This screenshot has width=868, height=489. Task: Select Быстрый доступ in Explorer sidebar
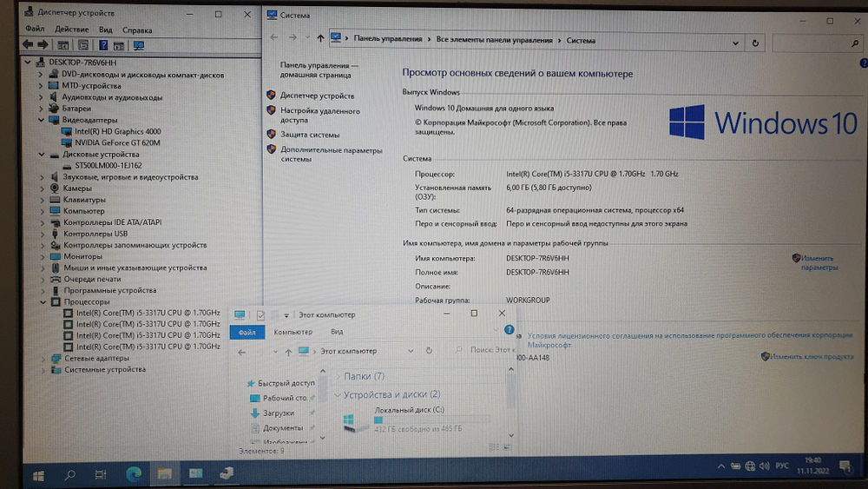pos(286,383)
